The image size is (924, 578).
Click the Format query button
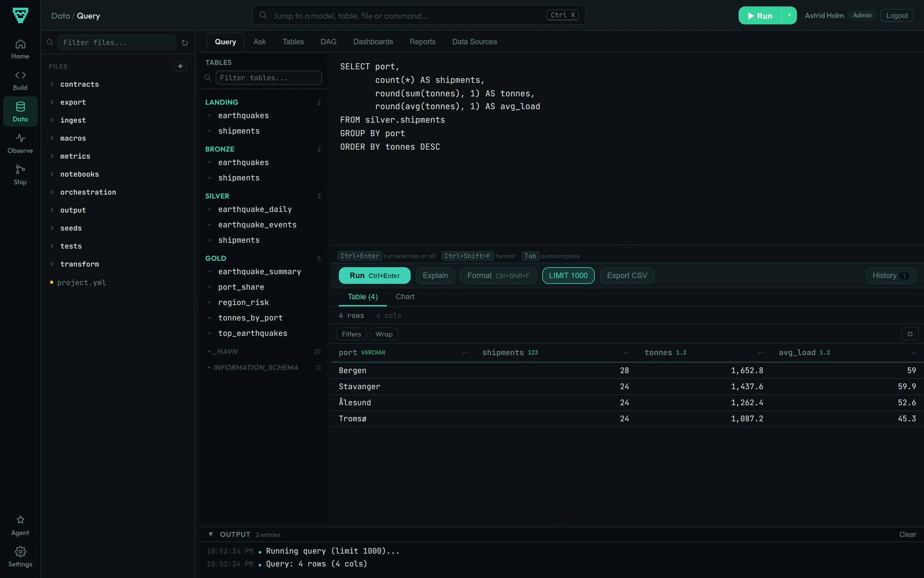(x=498, y=276)
